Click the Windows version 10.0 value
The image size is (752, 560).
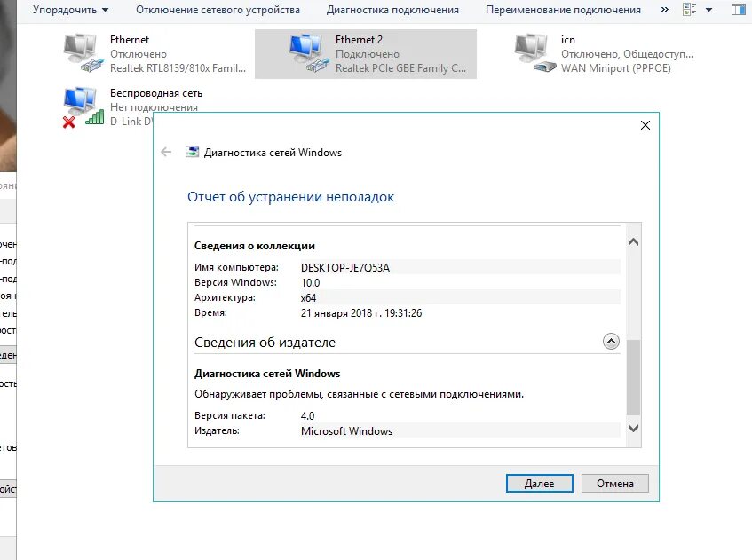(x=310, y=283)
